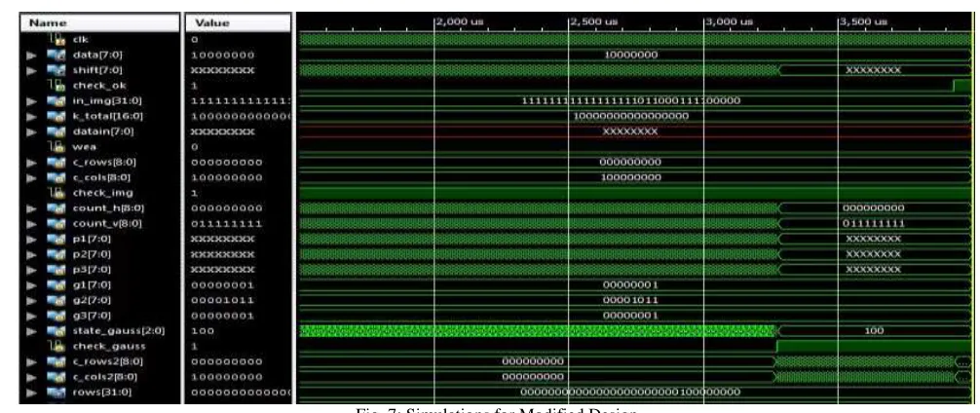Viewport: 980px width, 413px height.
Task: Click the p3[7:0] bus icon
Action: 55,269
